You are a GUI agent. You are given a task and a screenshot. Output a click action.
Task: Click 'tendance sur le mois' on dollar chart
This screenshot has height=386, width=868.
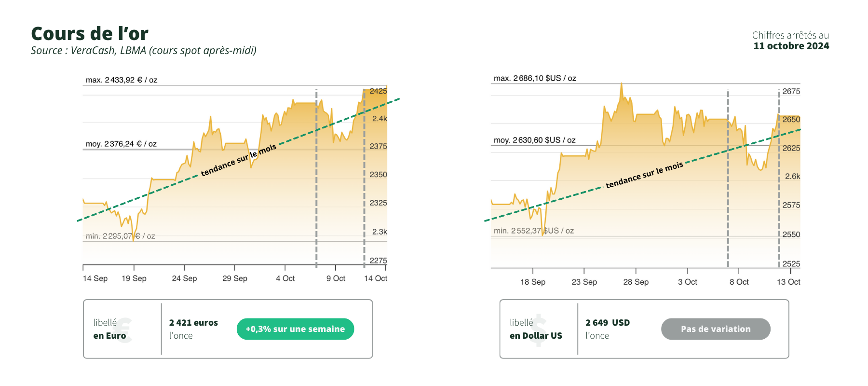tap(644, 175)
